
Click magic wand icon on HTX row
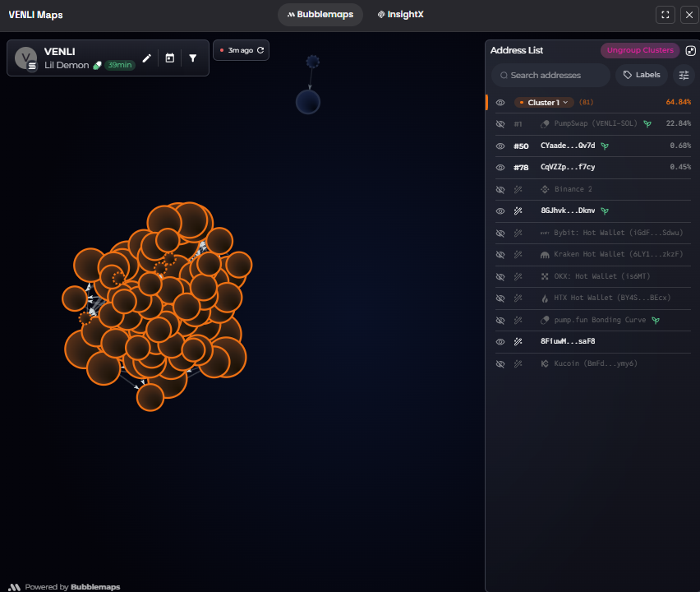pos(518,298)
